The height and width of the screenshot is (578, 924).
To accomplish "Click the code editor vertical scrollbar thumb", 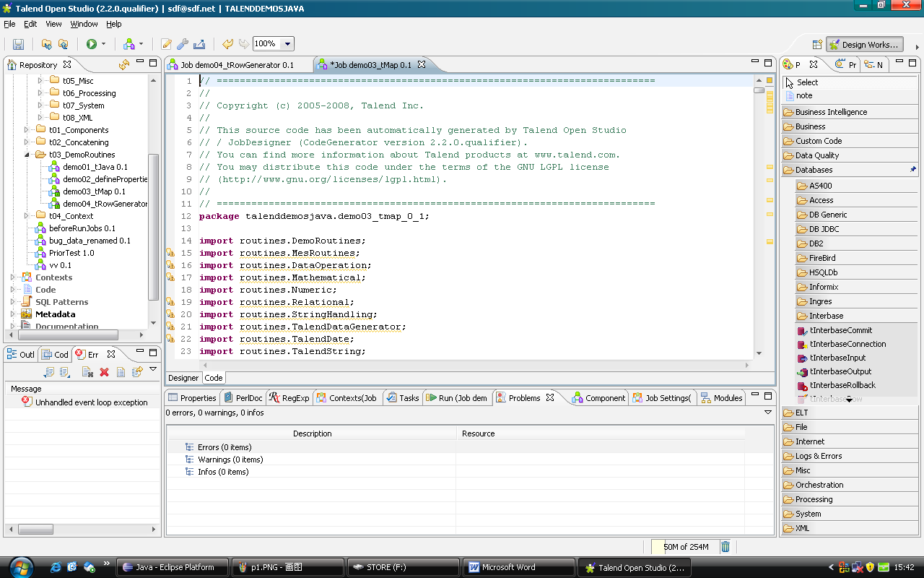I will tap(759, 90).
